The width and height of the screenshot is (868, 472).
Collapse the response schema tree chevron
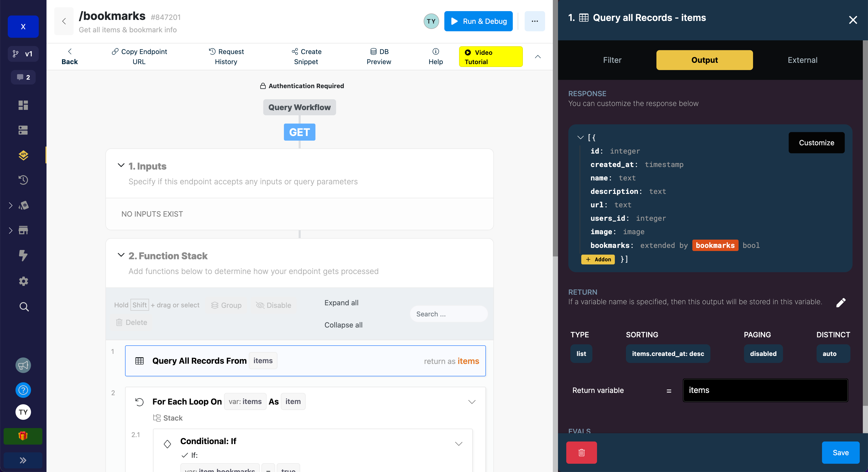580,137
